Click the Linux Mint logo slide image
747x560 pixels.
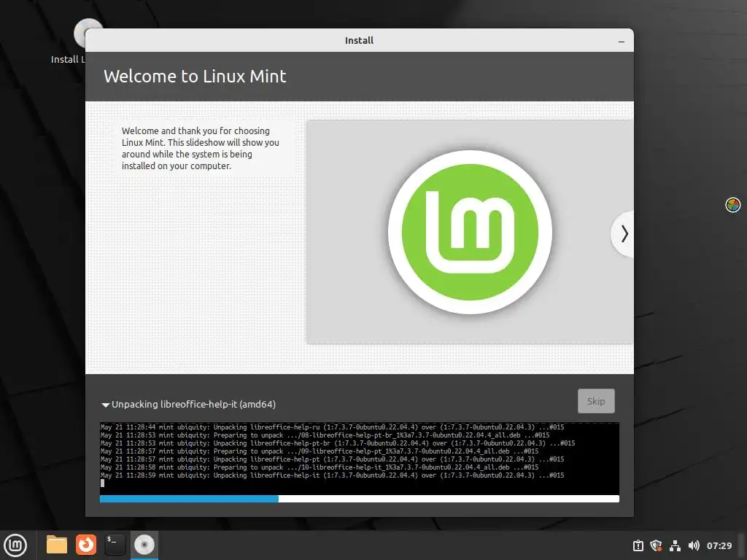(x=470, y=233)
